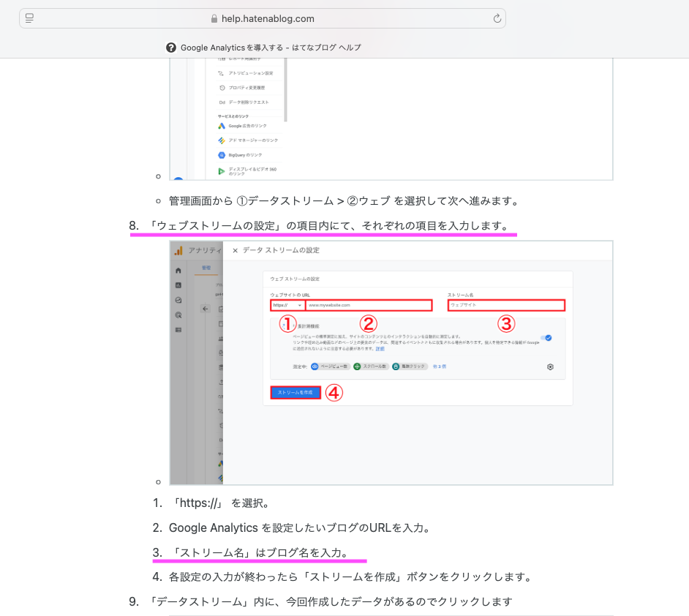689x616 pixels.
Task: Open enhanced measurement gear settings
Action: pos(550,367)
